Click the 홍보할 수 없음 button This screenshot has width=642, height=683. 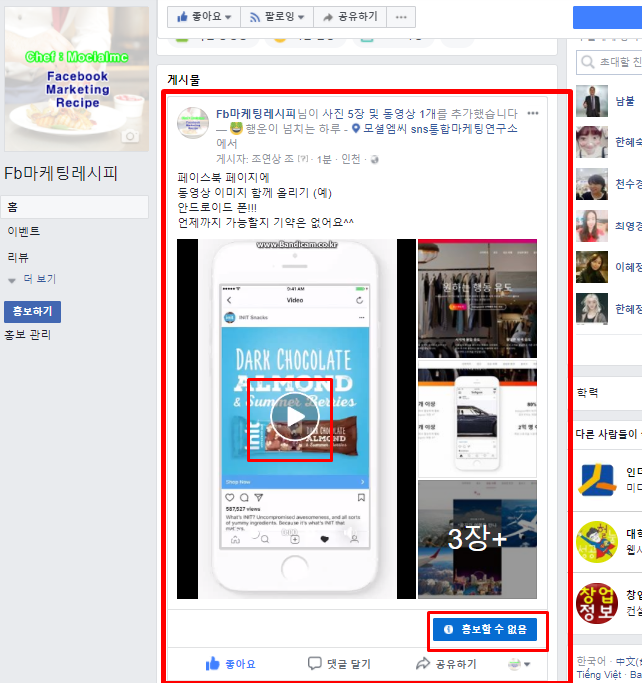485,629
